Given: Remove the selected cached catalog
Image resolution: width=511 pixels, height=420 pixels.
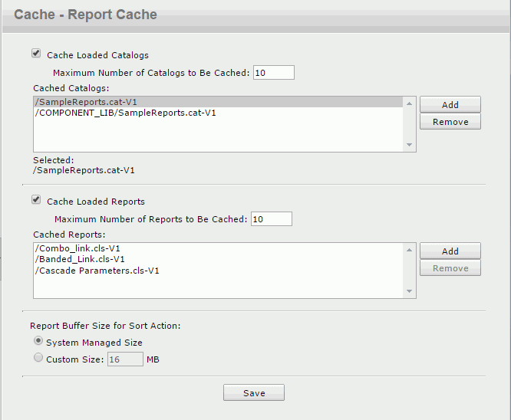Looking at the screenshot, I should [450, 122].
